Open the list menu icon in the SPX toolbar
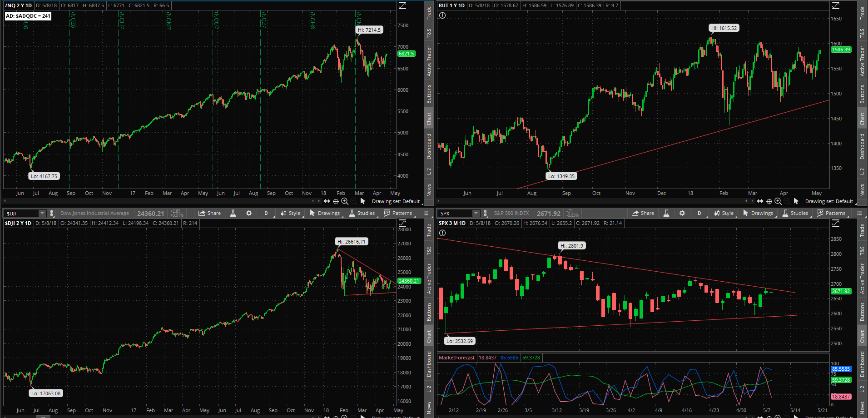This screenshot has width=868, height=418. tap(859, 213)
